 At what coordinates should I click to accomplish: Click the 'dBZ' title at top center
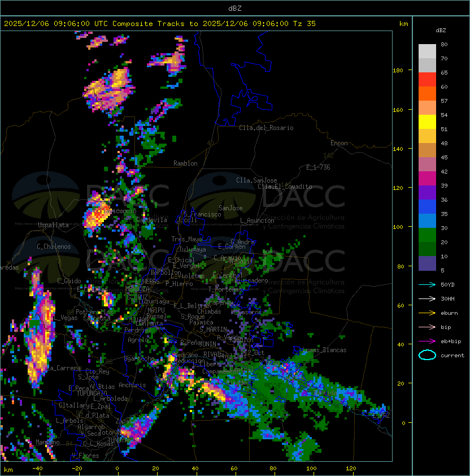tap(235, 8)
